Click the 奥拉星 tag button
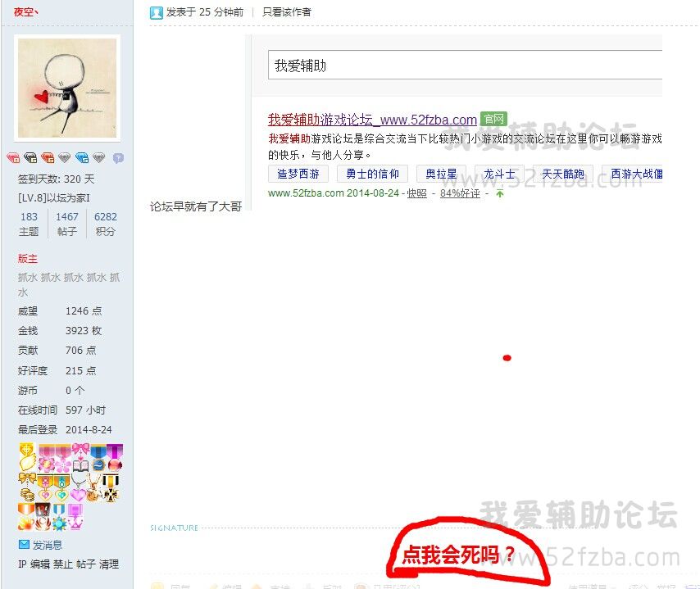Viewport: 700px width, 589px height. click(441, 174)
